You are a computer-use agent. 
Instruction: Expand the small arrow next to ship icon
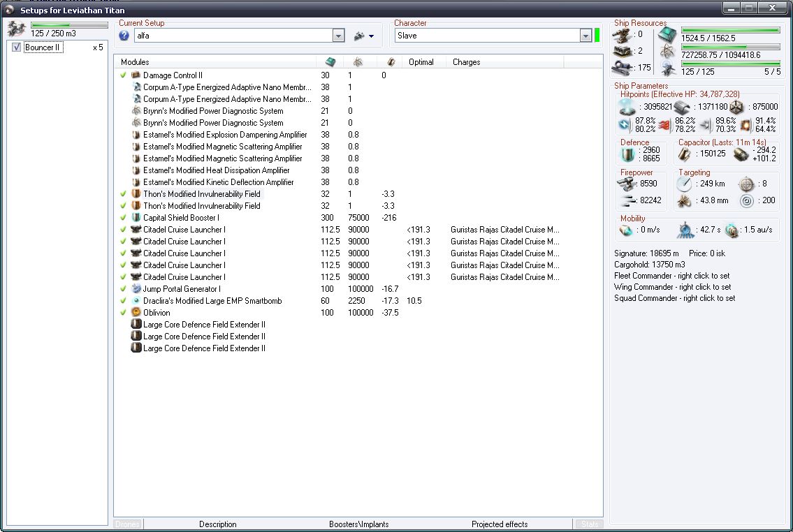pos(371,36)
